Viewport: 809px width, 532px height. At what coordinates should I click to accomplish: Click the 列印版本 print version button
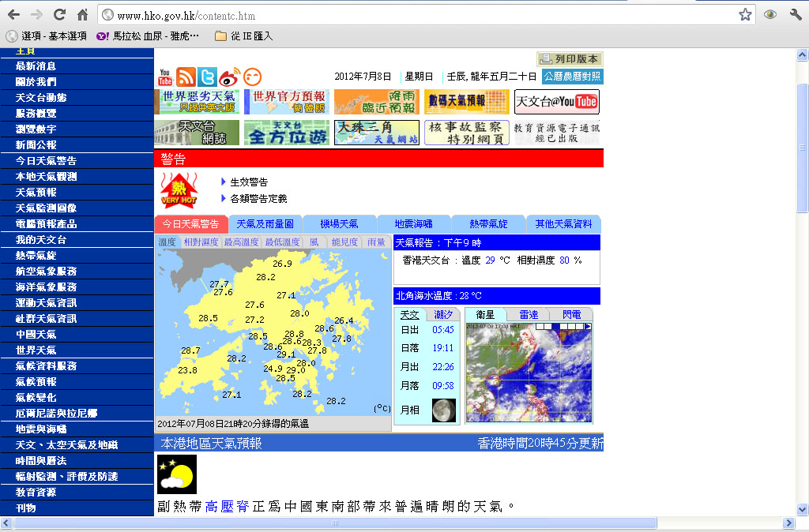click(x=570, y=59)
